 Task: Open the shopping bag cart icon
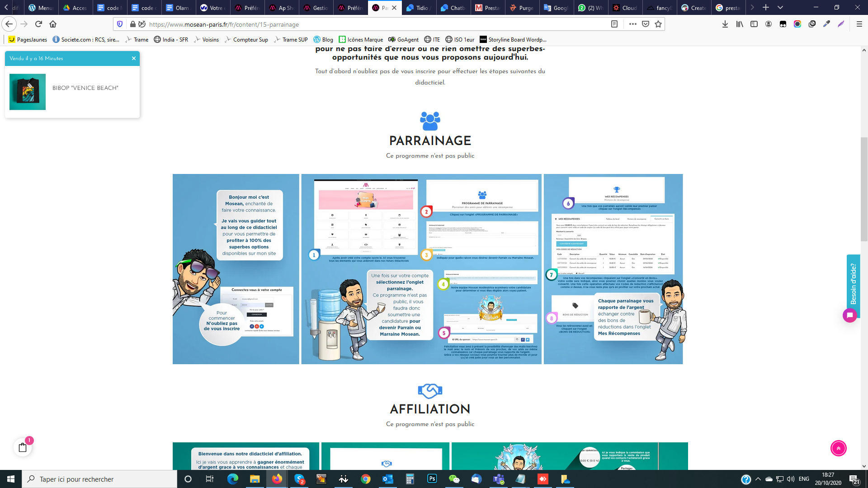coord(23,447)
